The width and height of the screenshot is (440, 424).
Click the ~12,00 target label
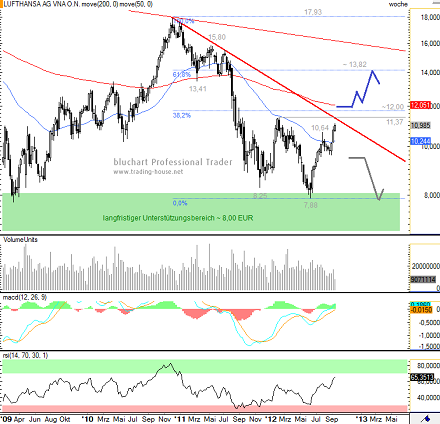(x=393, y=107)
